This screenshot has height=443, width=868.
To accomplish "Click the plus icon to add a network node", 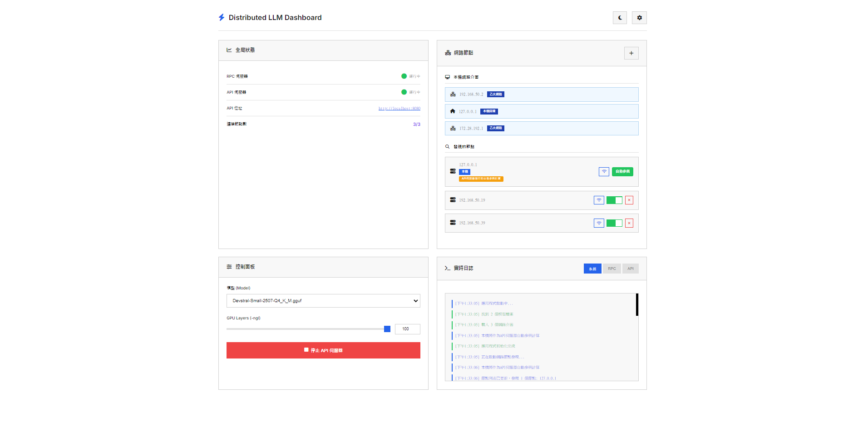I will [x=631, y=53].
